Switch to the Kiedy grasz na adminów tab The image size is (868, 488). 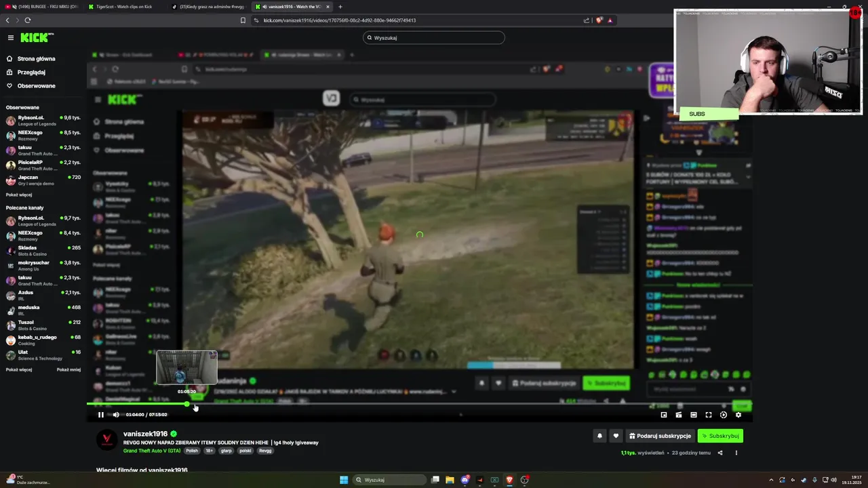[208, 7]
